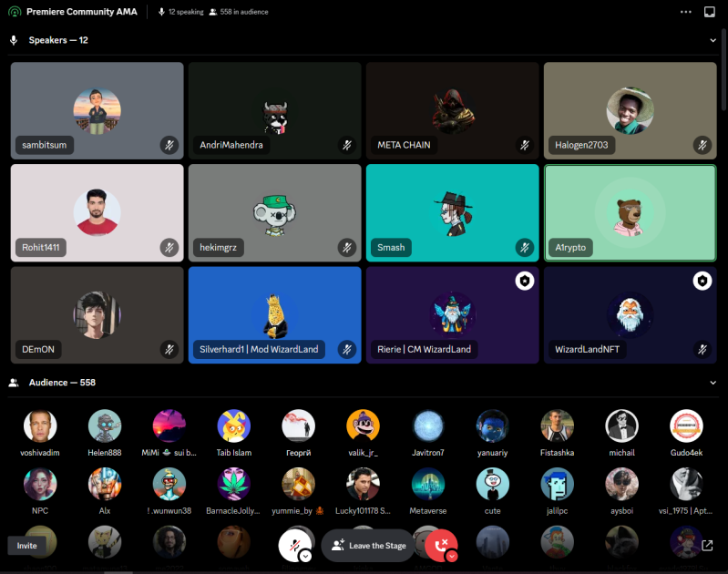Click the stage channel icon beside Premiere Community AMA
728x574 pixels.
coord(15,12)
